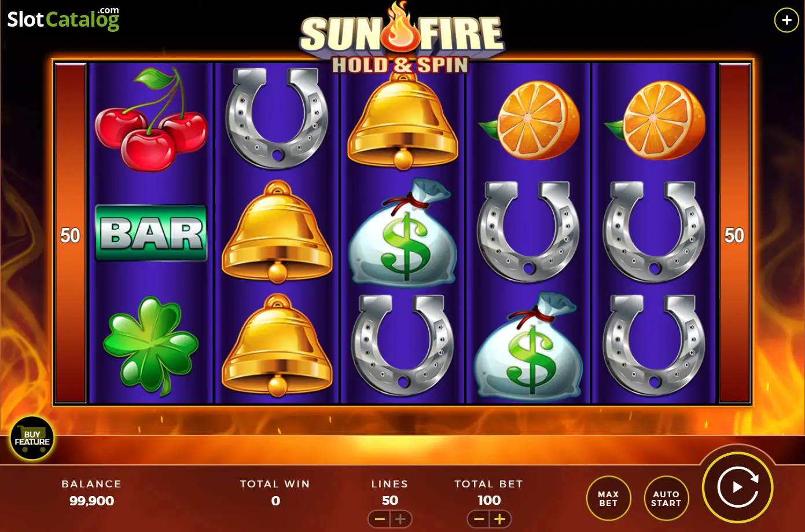Open the Buy Feature cart icon

[32, 438]
